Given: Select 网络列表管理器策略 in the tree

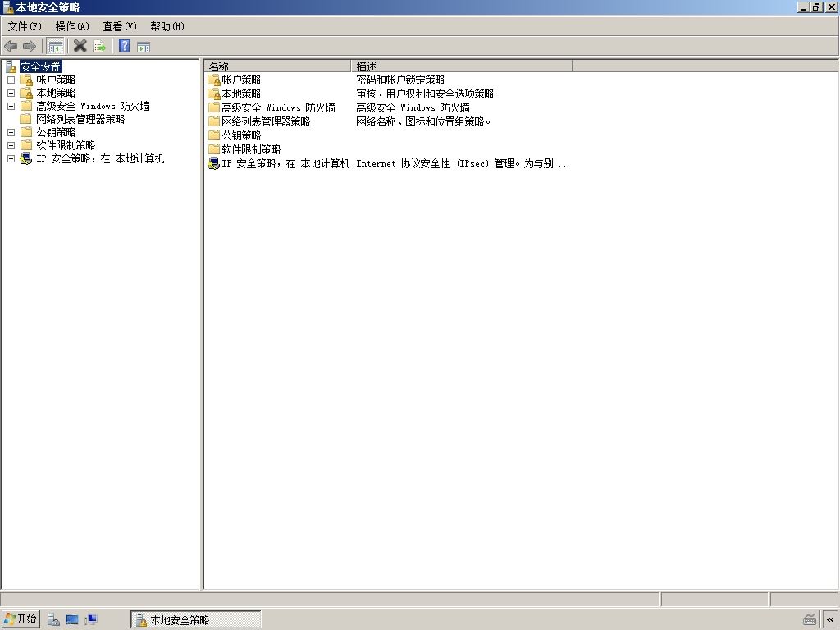Looking at the screenshot, I should pyautogui.click(x=80, y=119).
